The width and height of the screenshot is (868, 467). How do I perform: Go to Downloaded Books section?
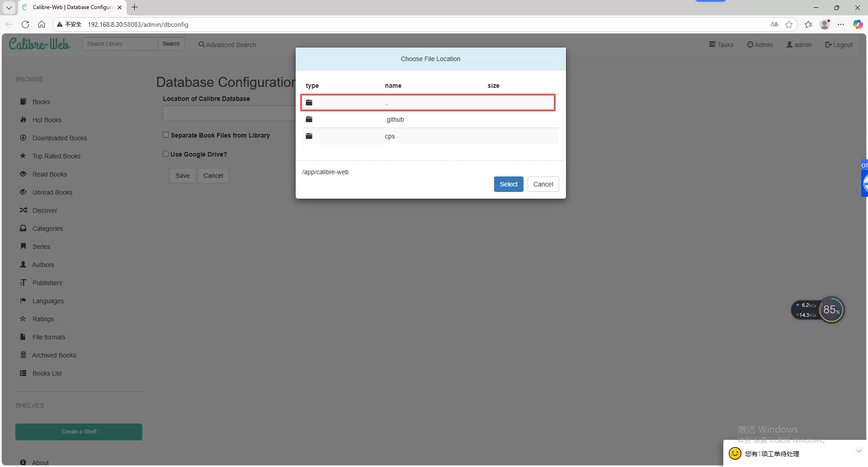point(59,138)
